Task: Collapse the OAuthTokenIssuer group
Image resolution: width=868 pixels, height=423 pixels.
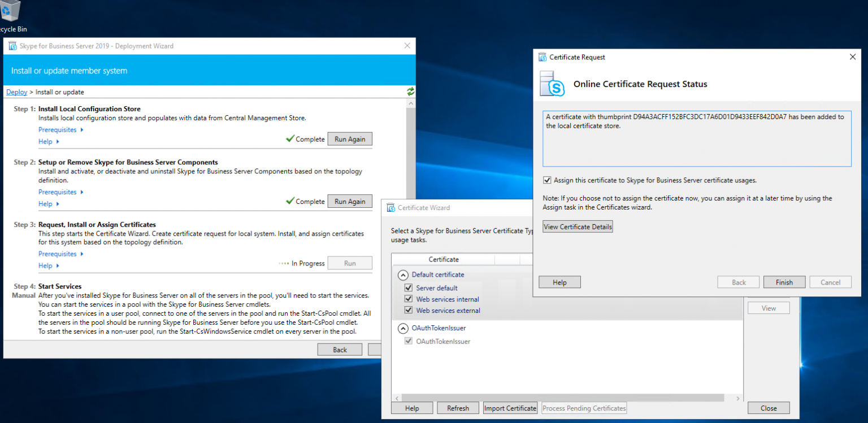Action: click(x=403, y=328)
